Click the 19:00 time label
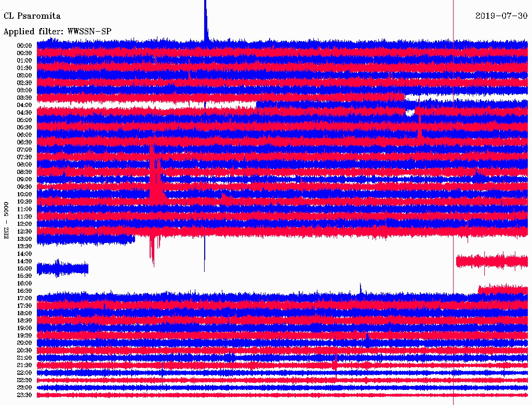The image size is (532, 405). pos(24,328)
